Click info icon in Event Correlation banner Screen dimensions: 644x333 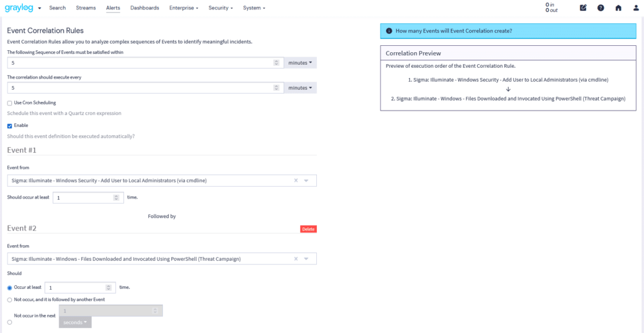pyautogui.click(x=389, y=31)
